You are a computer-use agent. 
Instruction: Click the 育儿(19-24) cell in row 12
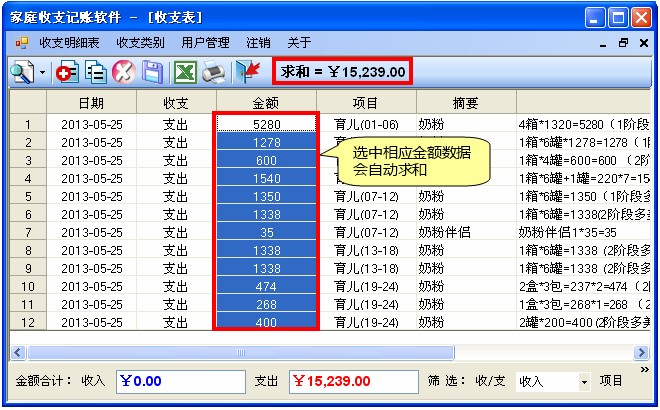tap(366, 322)
